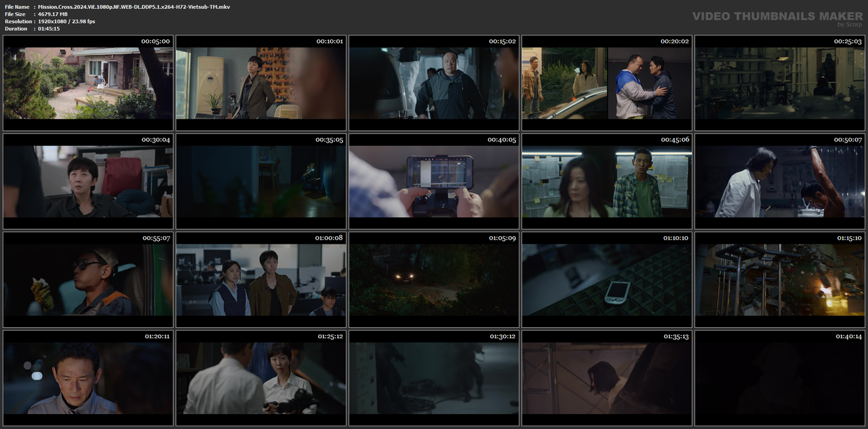The image size is (868, 429).
Task: Select the thumbnail stamped 01:35:13
Action: point(607,378)
